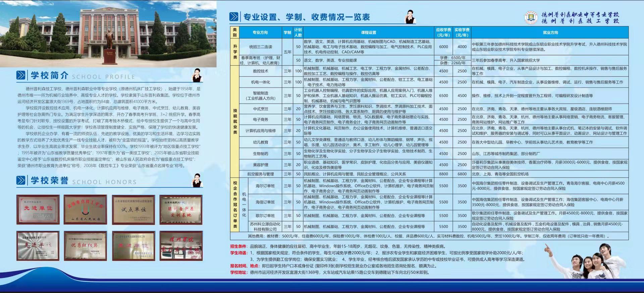Viewport: 644px width, 293px height.
Task: Click the 8800 tuition value
Action: pyautogui.click(x=443, y=174)
